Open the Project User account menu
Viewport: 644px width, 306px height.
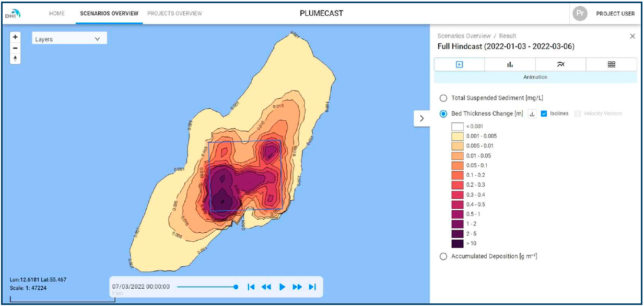[604, 14]
